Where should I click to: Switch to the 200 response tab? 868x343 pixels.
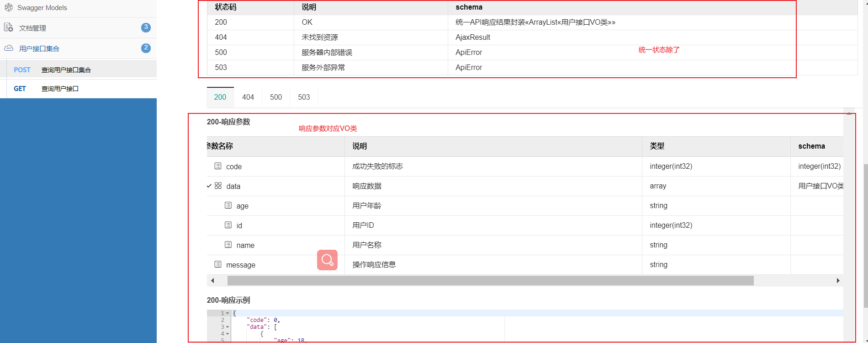220,97
